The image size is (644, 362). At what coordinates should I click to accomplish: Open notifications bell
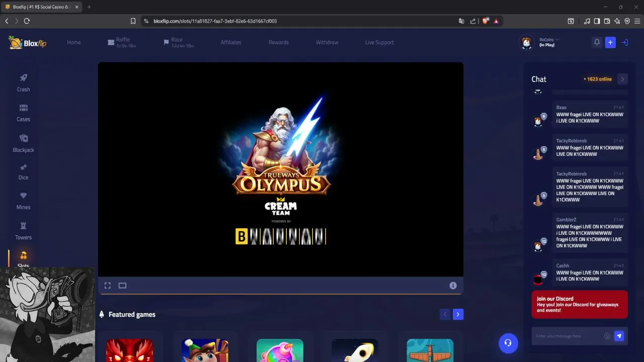click(597, 43)
